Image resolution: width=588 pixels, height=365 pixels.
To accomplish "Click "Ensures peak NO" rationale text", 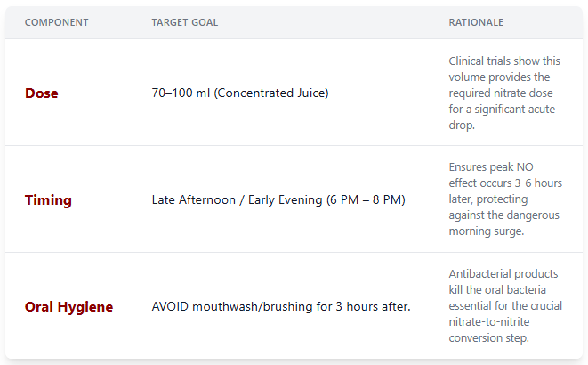I will 493,167.
